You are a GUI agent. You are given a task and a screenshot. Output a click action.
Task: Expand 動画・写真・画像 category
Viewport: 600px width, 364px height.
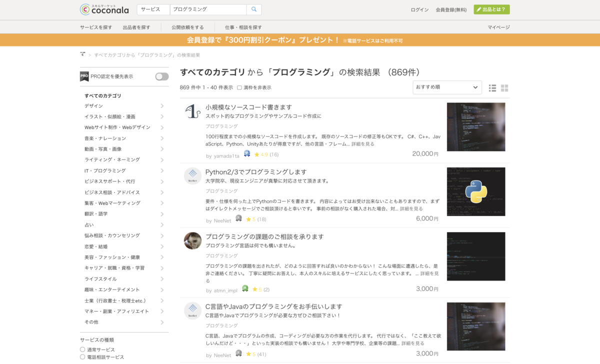tap(162, 149)
